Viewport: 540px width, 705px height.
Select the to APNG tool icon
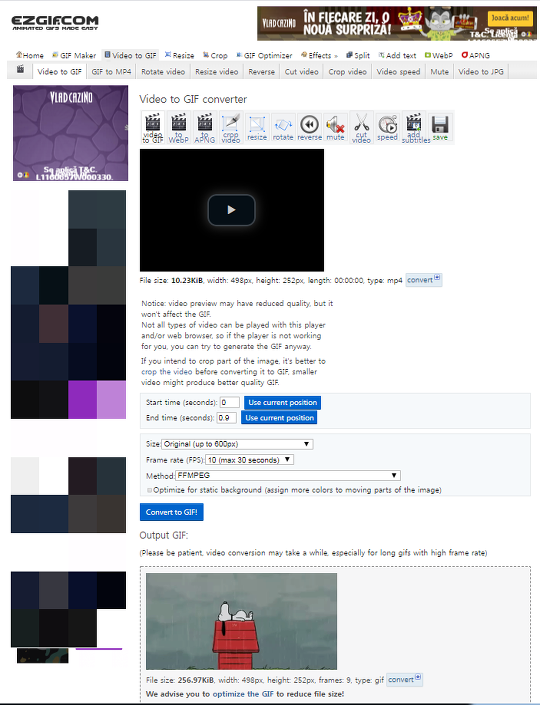(x=205, y=127)
